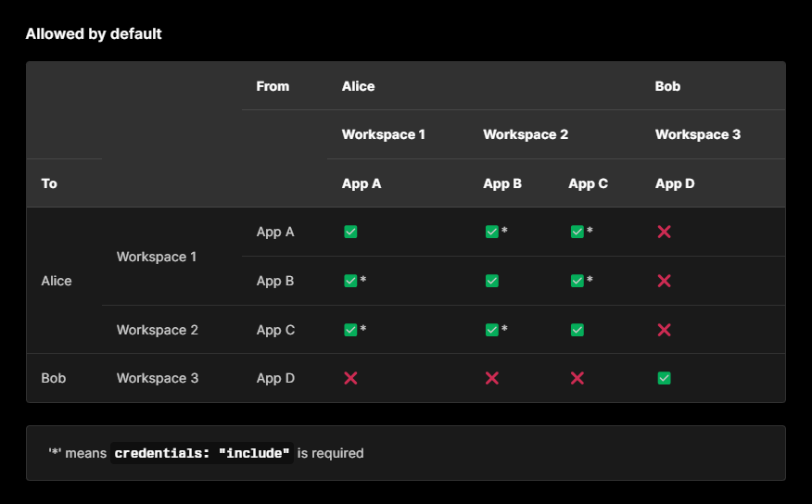Image resolution: width=812 pixels, height=504 pixels.
Task: Click the checkmark in row App A, column App C
Action: tap(577, 232)
